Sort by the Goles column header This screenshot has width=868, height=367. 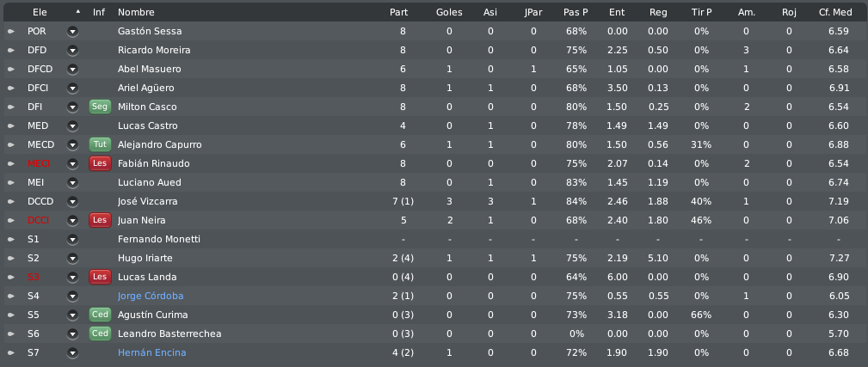point(449,12)
